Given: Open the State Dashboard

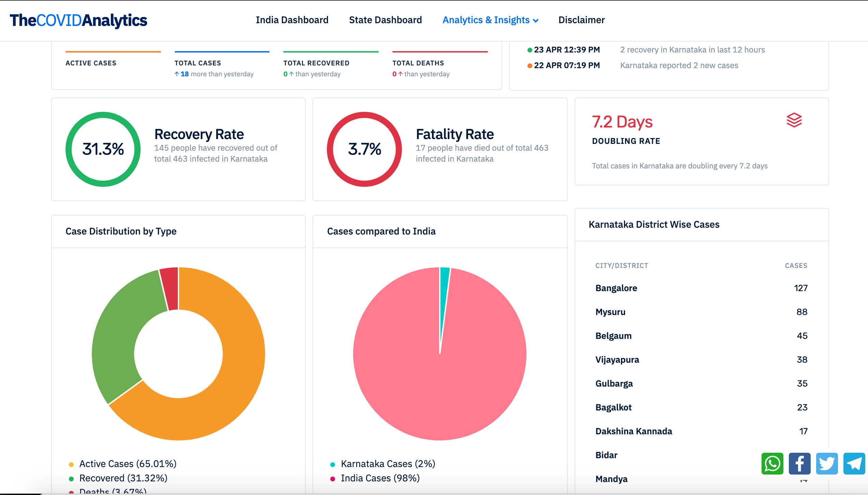Looking at the screenshot, I should [385, 20].
